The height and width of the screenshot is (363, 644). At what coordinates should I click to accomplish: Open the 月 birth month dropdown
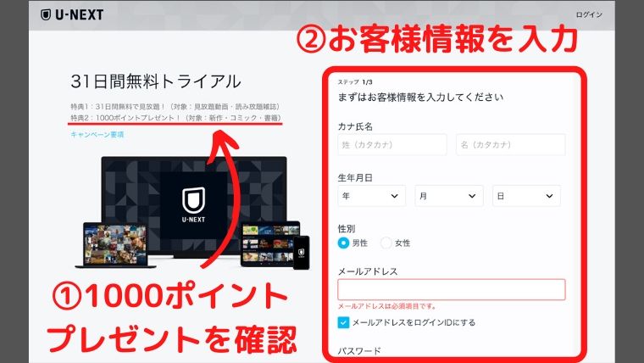tap(449, 196)
